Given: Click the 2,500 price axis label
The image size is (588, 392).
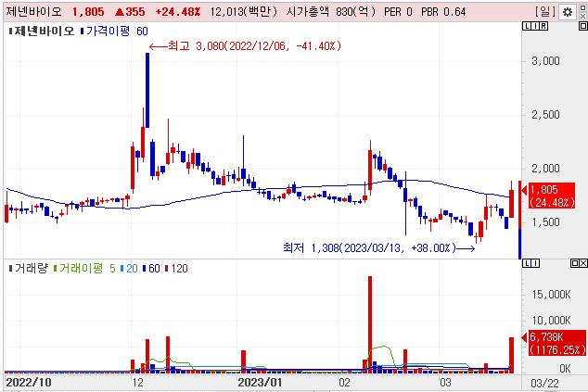Looking at the screenshot, I should 545,115.
